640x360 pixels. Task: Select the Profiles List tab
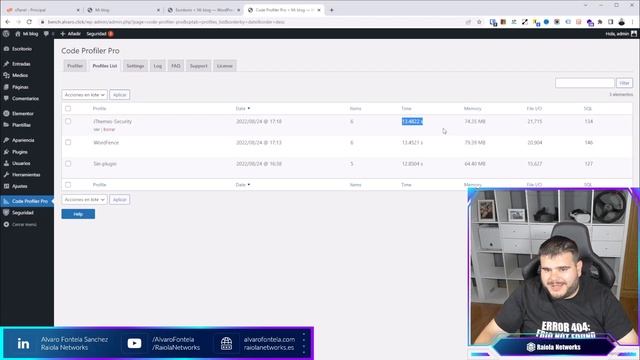click(x=104, y=66)
